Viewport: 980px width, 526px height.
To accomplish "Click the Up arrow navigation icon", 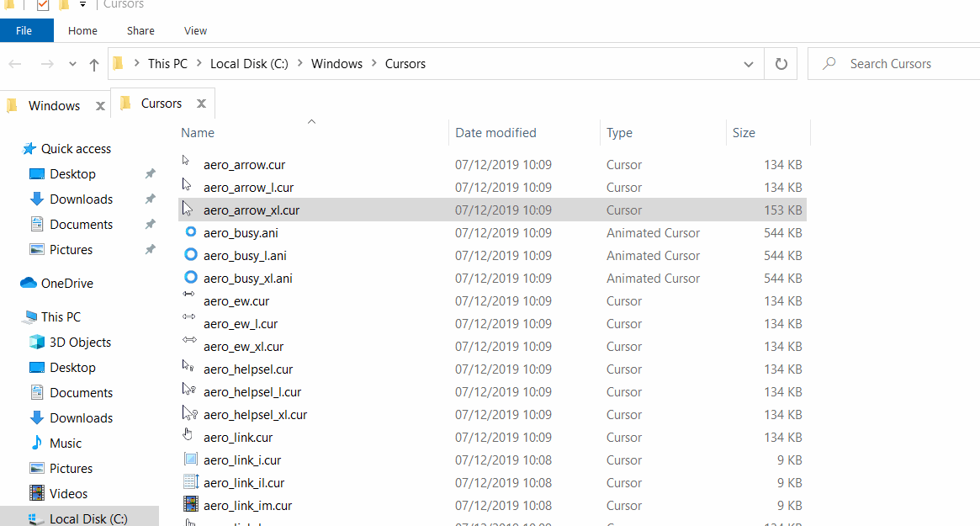I will 94,63.
